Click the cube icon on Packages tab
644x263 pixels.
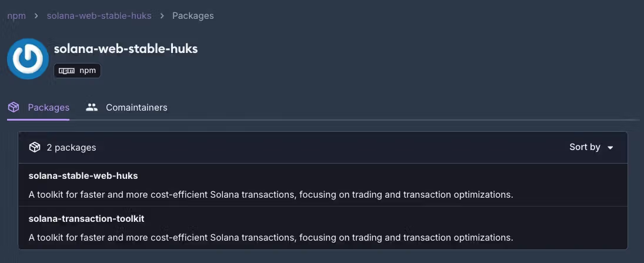tap(14, 108)
